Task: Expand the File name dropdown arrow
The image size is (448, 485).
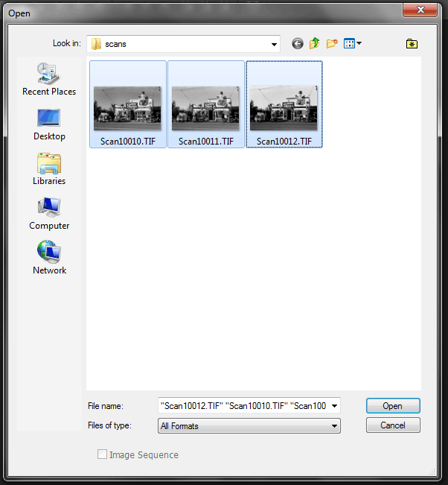Action: 335,406
